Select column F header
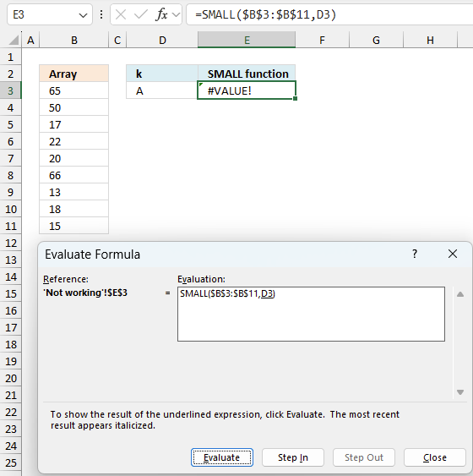The height and width of the screenshot is (476, 473). tap(323, 40)
